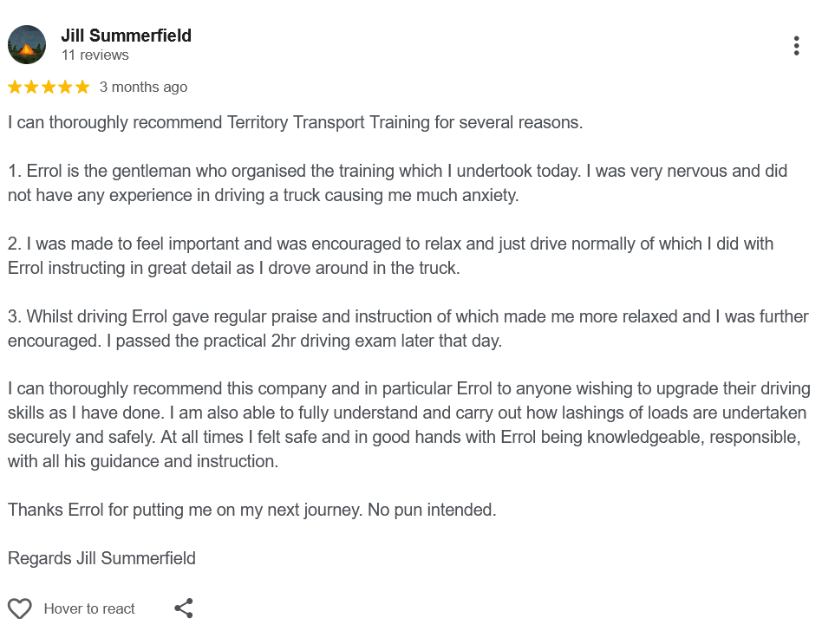Click the "Thanks Errol" closing sentence

251,510
